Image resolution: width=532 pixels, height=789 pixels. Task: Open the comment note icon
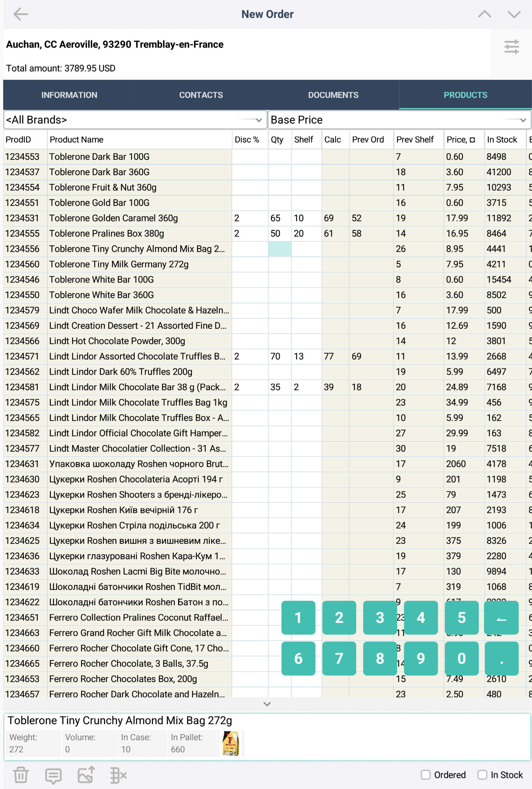pos(53,775)
